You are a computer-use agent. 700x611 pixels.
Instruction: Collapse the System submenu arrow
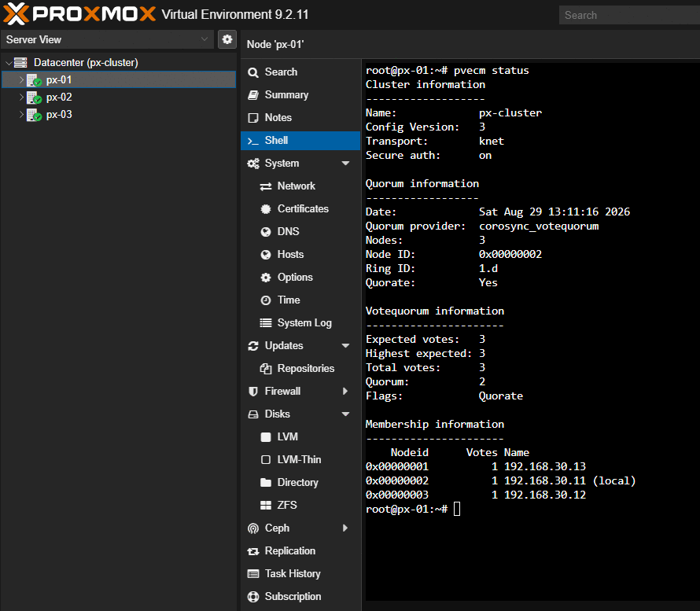pyautogui.click(x=345, y=164)
